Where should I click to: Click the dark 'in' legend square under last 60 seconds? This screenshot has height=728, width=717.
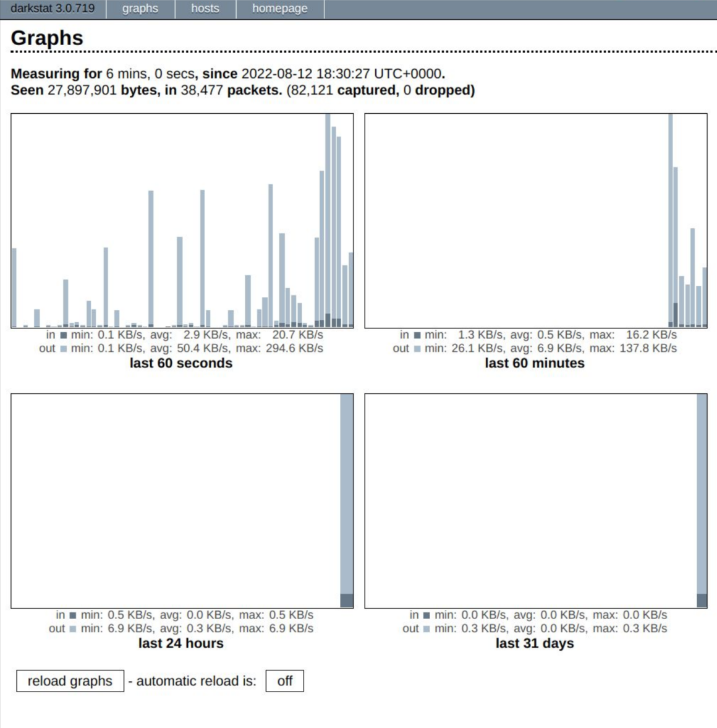click(x=64, y=335)
